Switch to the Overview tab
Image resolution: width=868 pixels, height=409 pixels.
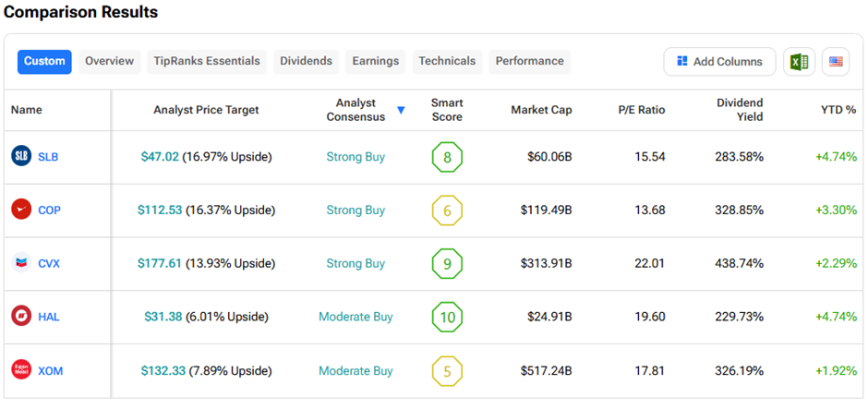(109, 62)
